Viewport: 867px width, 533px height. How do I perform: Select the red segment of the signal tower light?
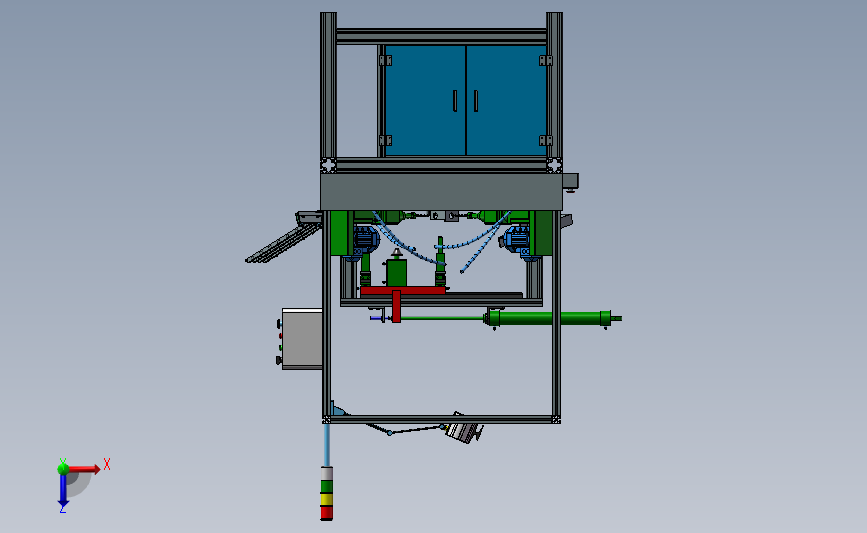pos(327,513)
